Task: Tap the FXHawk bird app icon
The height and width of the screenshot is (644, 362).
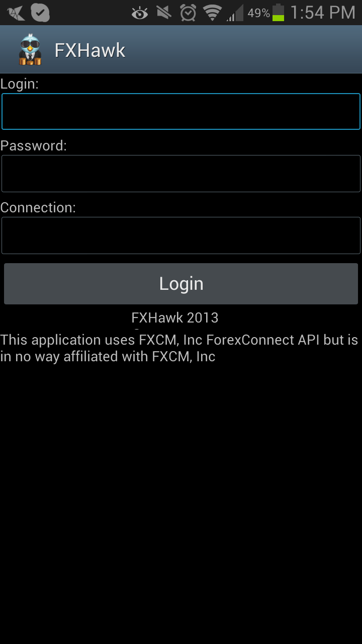Action: tap(30, 49)
